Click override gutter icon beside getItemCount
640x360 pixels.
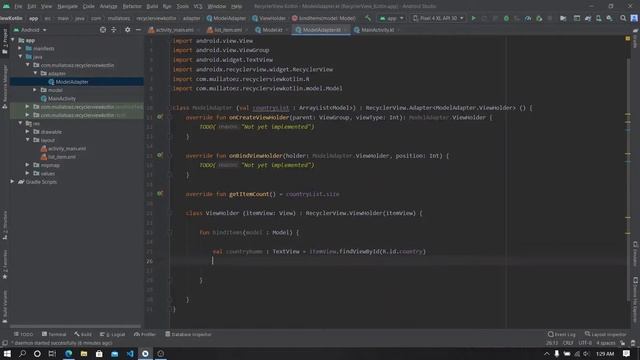160,193
